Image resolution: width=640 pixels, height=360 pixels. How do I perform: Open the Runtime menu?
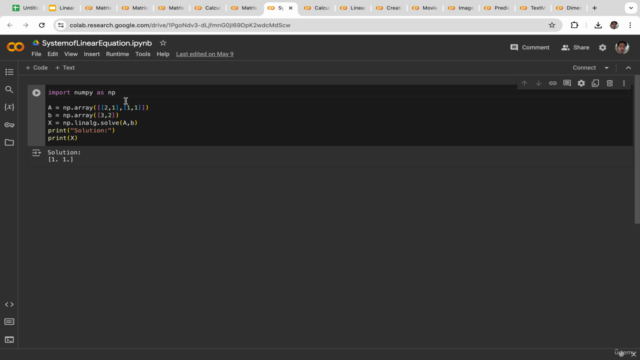pos(117,54)
